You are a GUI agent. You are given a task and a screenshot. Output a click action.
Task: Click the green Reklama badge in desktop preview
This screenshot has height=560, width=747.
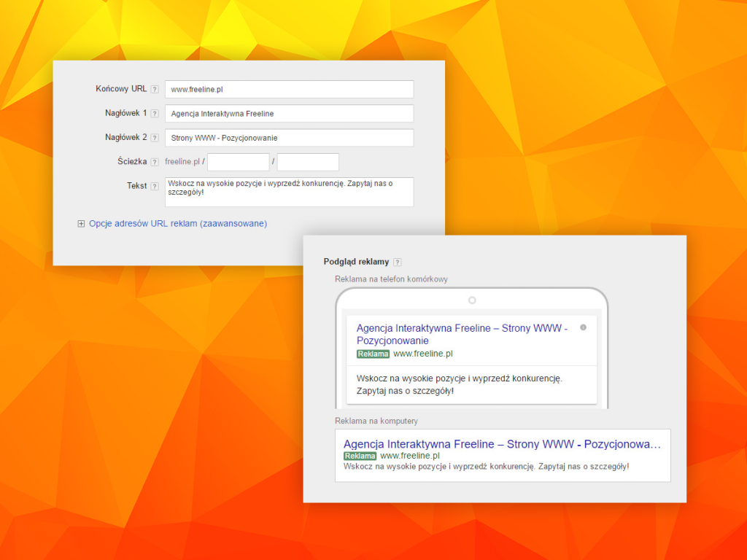pos(360,456)
